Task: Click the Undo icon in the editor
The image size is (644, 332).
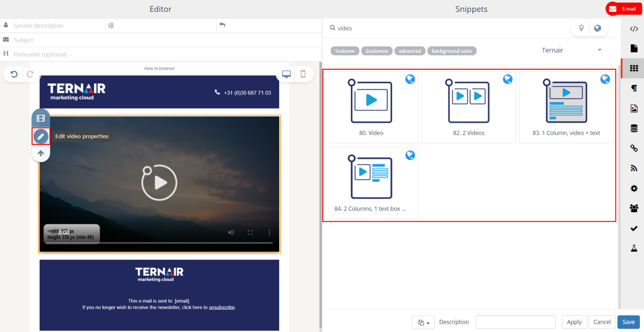Action: point(14,74)
